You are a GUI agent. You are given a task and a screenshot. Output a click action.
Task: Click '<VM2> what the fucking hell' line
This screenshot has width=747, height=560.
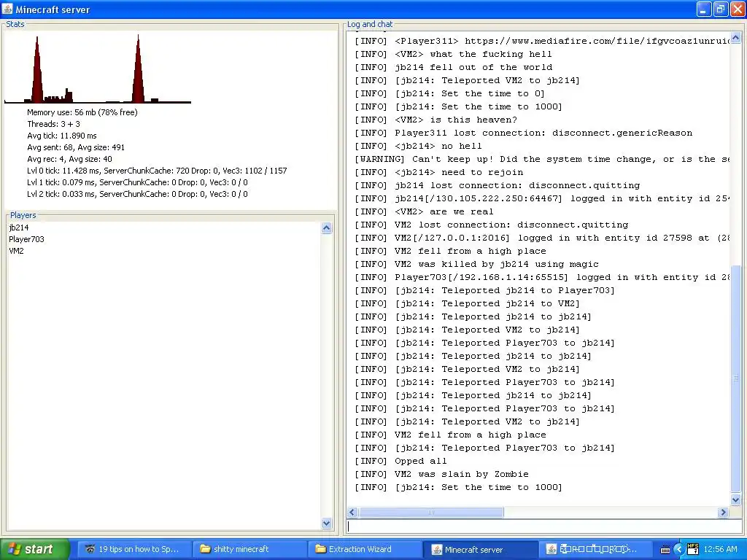click(453, 54)
